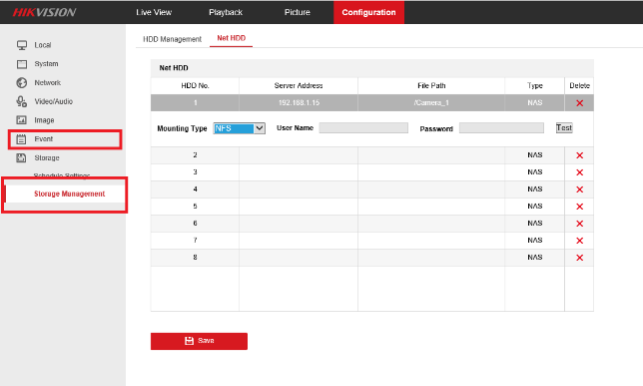
Task: Click File Path column header
Action: (431, 86)
